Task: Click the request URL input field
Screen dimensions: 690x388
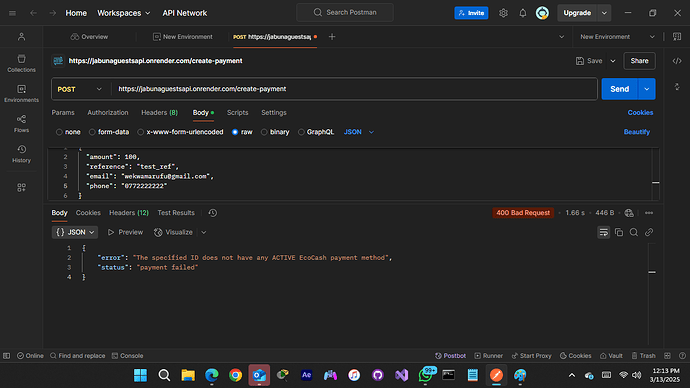Action: [x=355, y=89]
